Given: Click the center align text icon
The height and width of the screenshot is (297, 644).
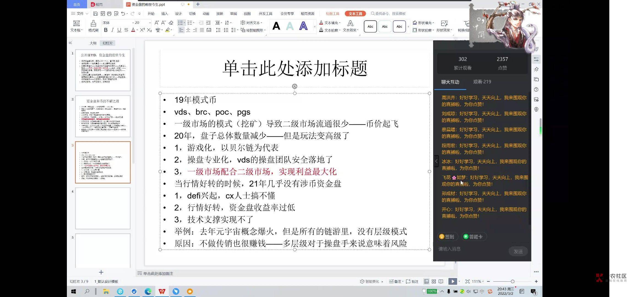Looking at the screenshot, I should (x=188, y=30).
